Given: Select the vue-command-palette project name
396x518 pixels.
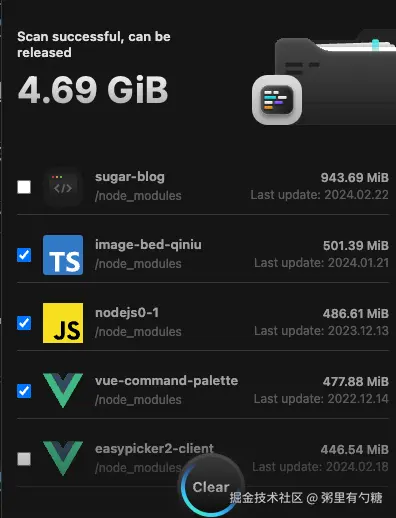Looking at the screenshot, I should pyautogui.click(x=166, y=381).
